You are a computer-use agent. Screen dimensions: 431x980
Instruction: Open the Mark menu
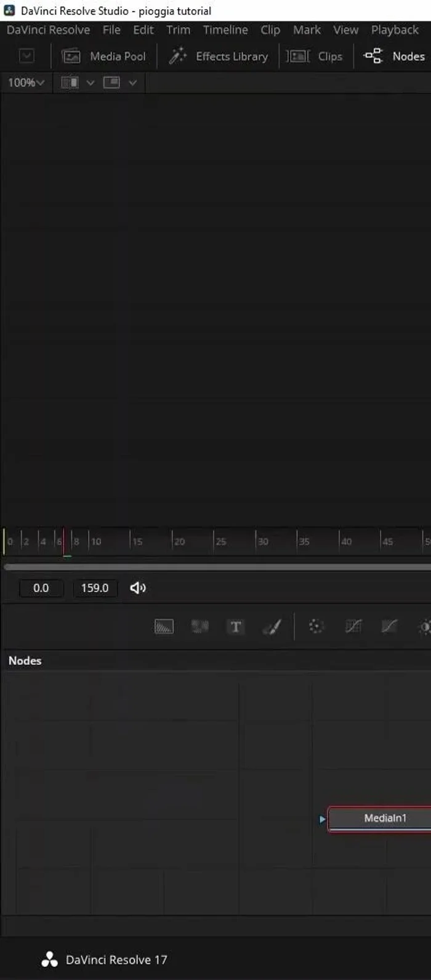coord(307,30)
